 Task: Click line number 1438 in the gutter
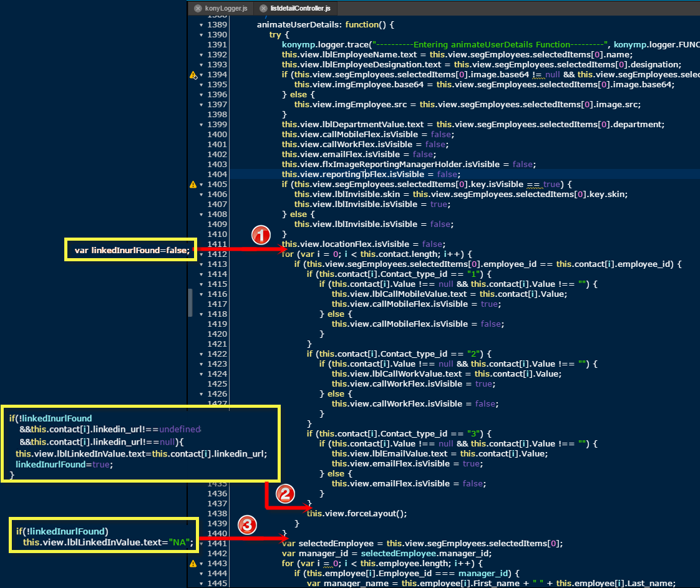pyautogui.click(x=217, y=514)
